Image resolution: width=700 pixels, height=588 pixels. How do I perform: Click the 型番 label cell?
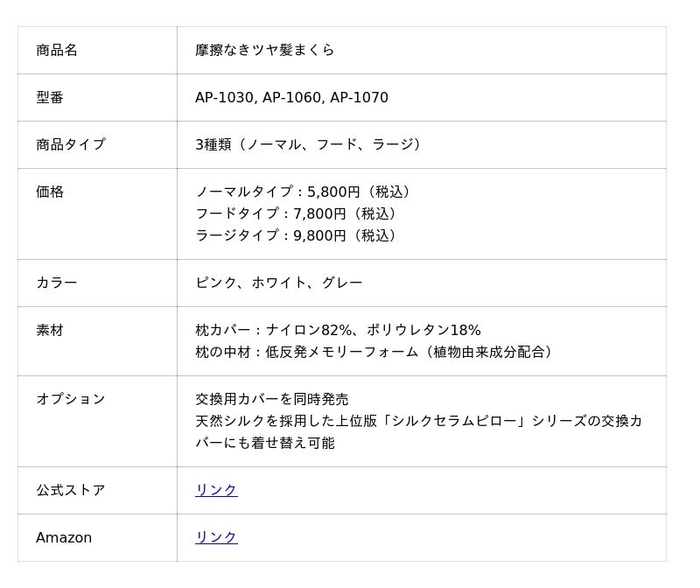(x=50, y=97)
